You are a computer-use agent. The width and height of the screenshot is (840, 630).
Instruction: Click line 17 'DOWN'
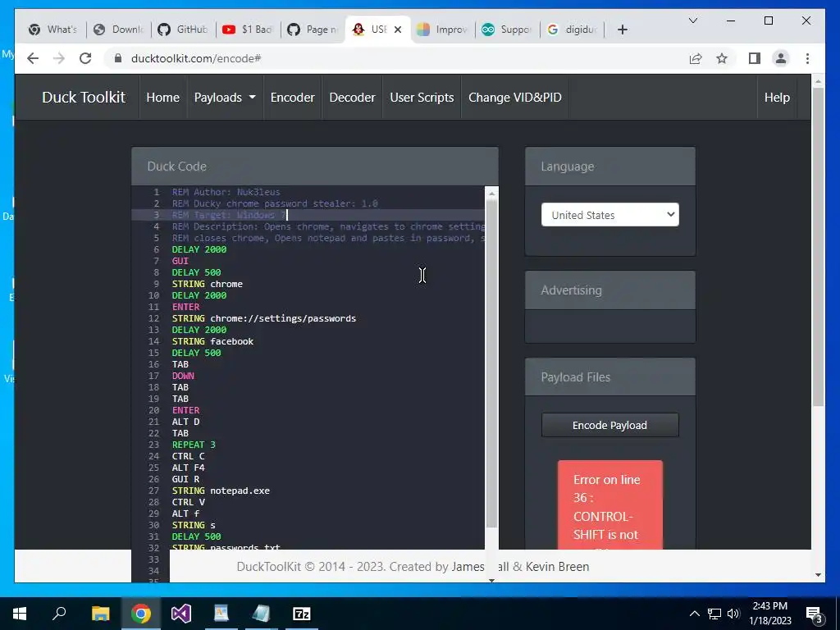(183, 376)
